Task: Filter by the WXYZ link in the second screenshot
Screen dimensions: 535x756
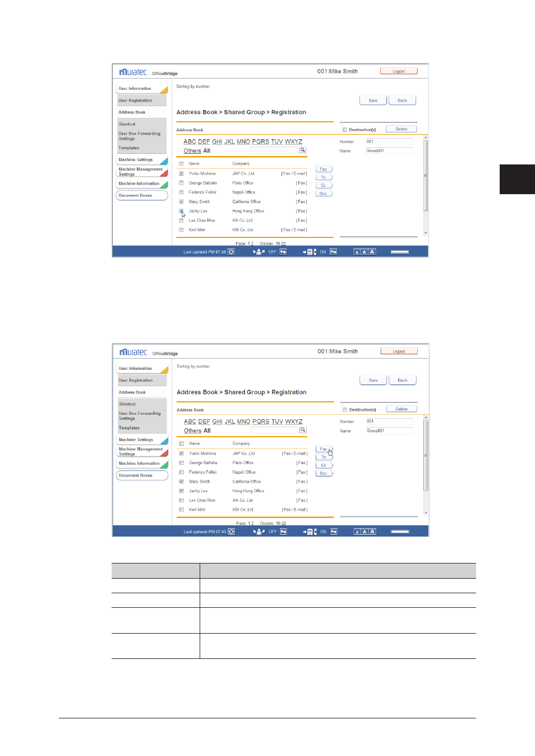Action: pyautogui.click(x=294, y=421)
